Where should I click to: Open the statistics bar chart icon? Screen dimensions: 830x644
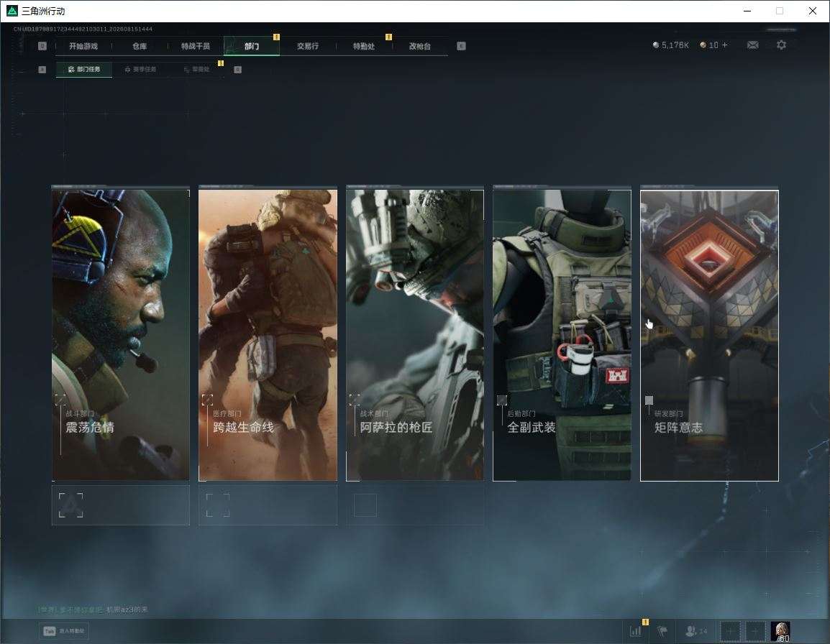[x=635, y=631]
